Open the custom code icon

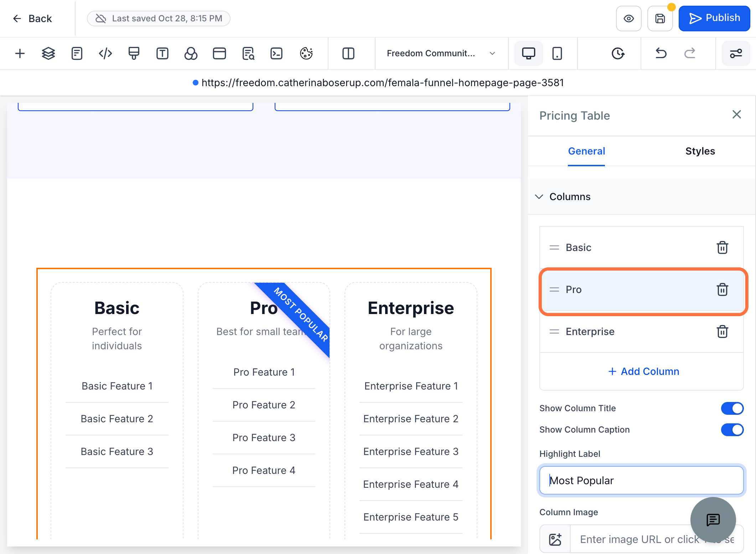[105, 53]
